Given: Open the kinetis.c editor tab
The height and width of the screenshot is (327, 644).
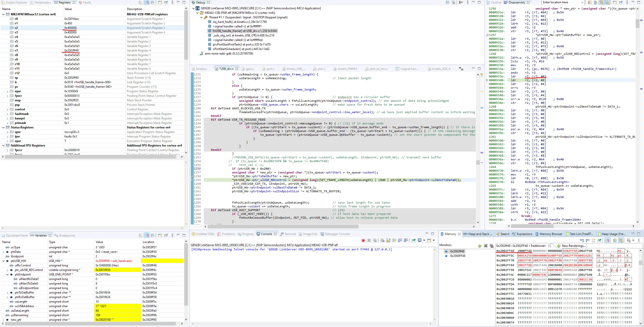Looking at the screenshot, I should (x=201, y=69).
